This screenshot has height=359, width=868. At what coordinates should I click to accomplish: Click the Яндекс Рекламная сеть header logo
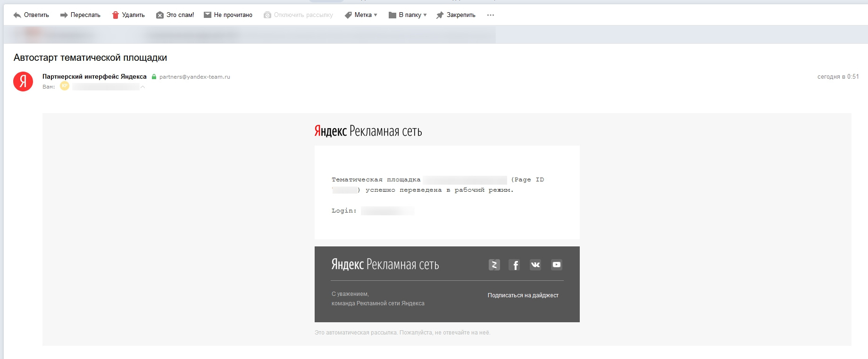(x=368, y=131)
